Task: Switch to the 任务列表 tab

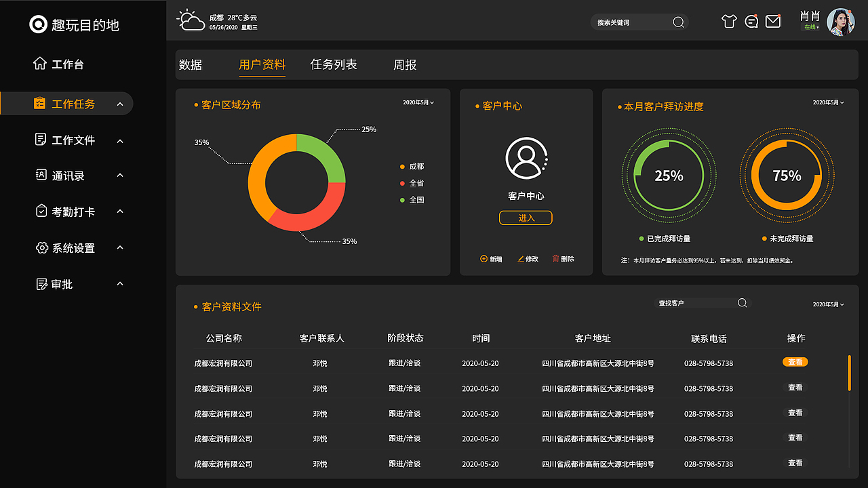Action: (x=334, y=65)
